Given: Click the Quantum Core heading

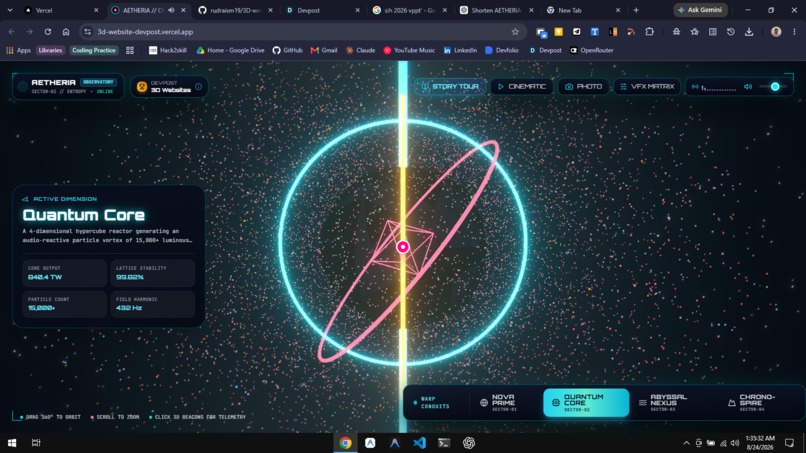Looking at the screenshot, I should [x=84, y=215].
